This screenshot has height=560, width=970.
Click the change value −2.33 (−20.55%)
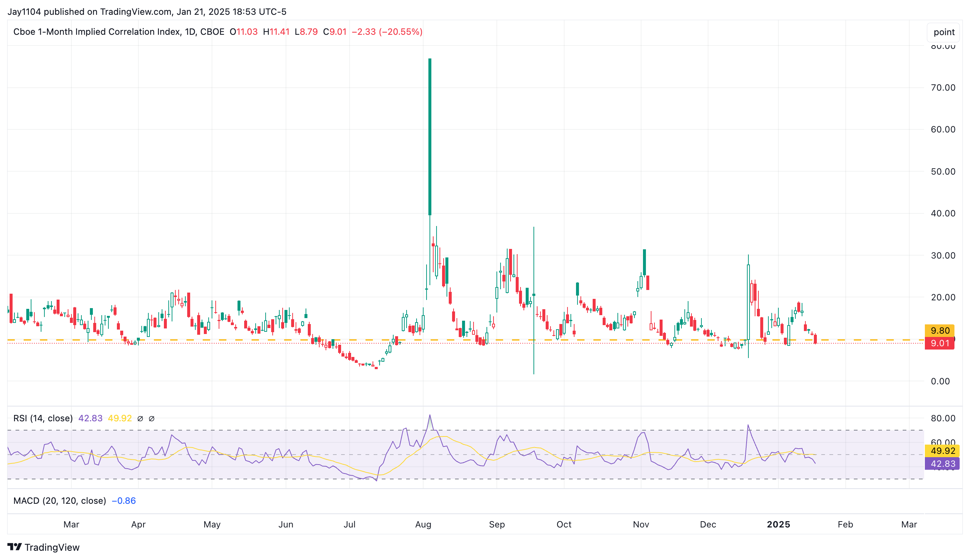(x=387, y=31)
